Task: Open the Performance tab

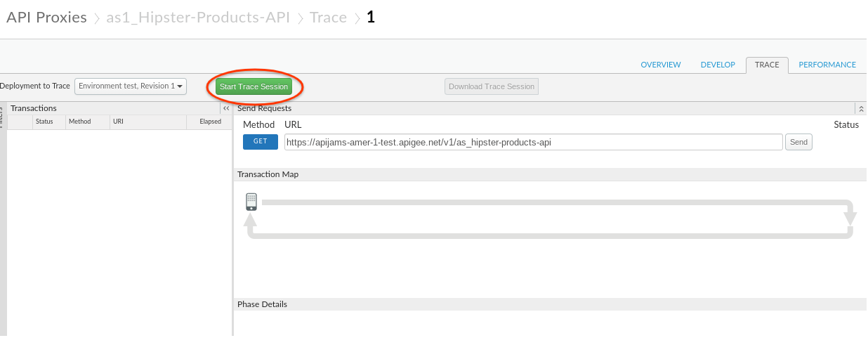Action: click(827, 65)
